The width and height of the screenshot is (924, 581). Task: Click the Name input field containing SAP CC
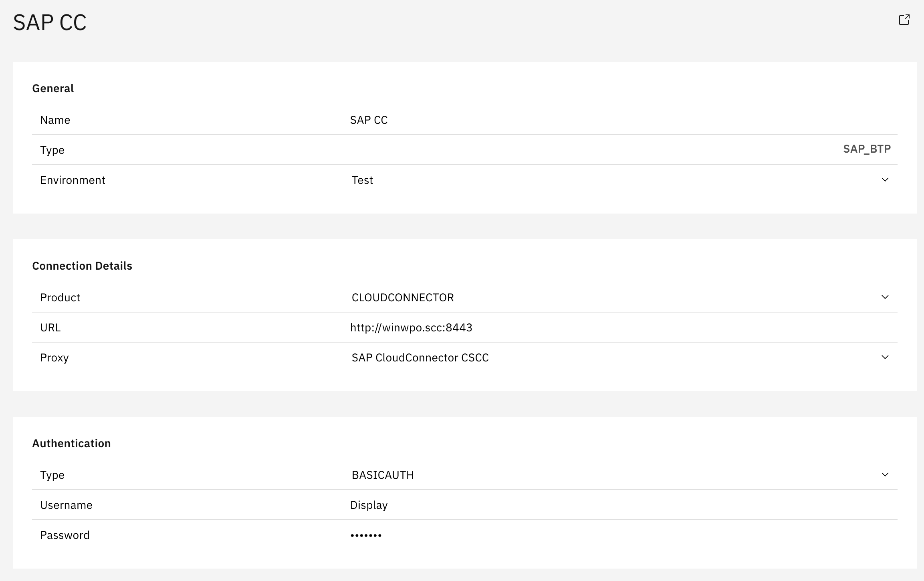[369, 120]
